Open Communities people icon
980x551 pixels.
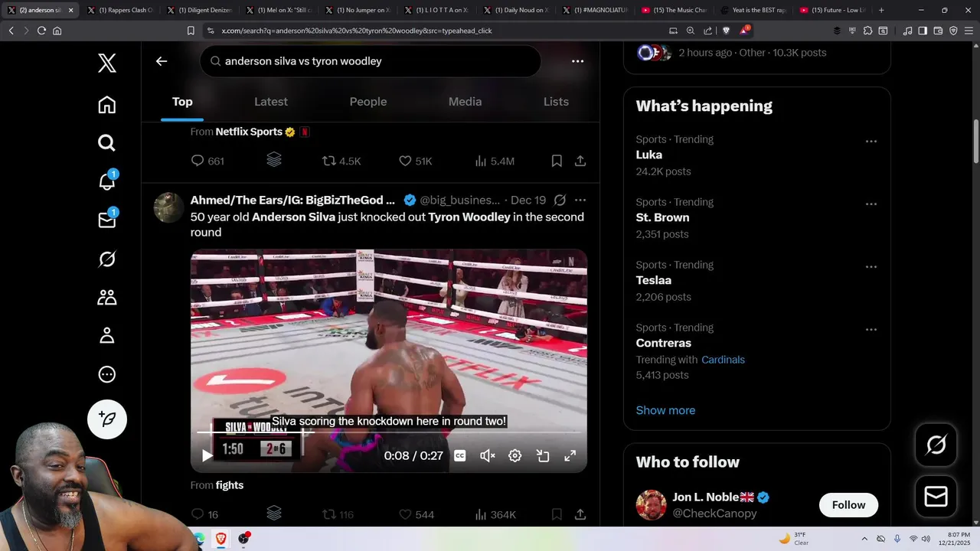(107, 298)
